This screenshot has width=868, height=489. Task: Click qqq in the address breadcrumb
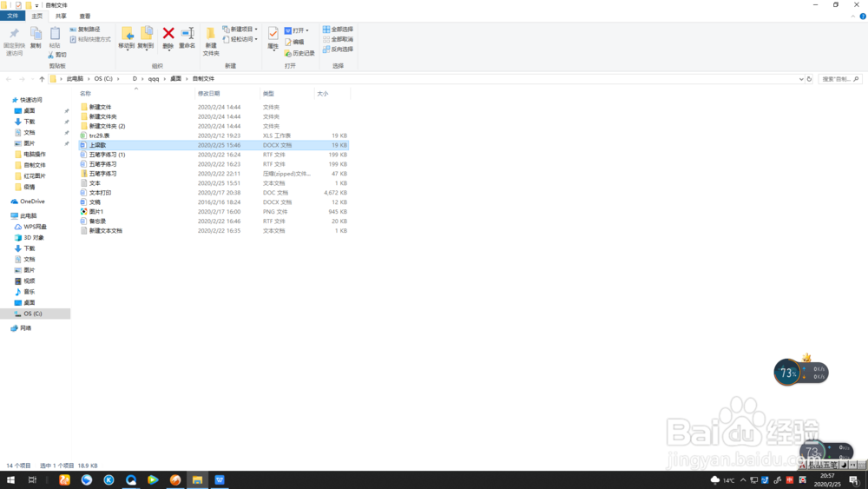tap(154, 79)
